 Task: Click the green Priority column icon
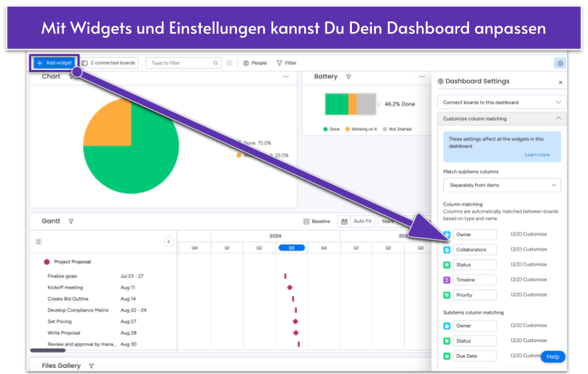click(x=447, y=295)
